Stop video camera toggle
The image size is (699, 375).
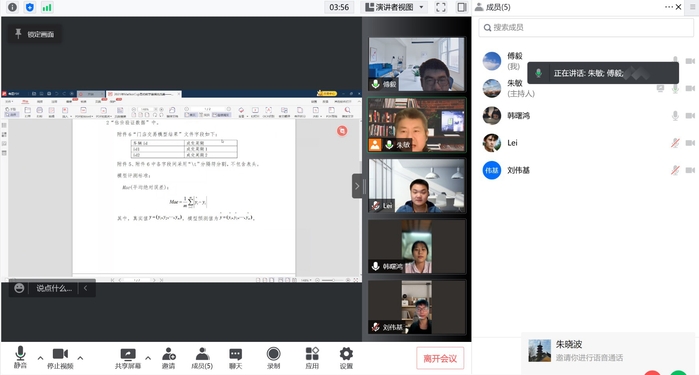coord(60,358)
